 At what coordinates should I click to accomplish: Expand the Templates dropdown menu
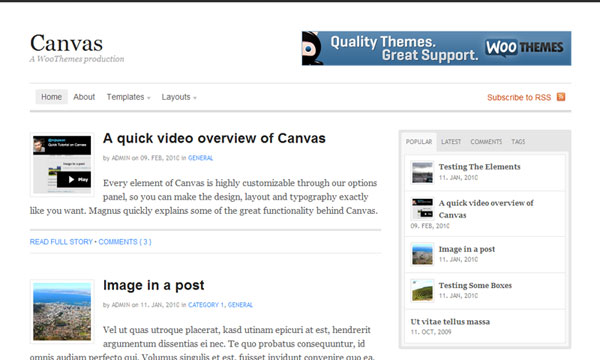(129, 97)
